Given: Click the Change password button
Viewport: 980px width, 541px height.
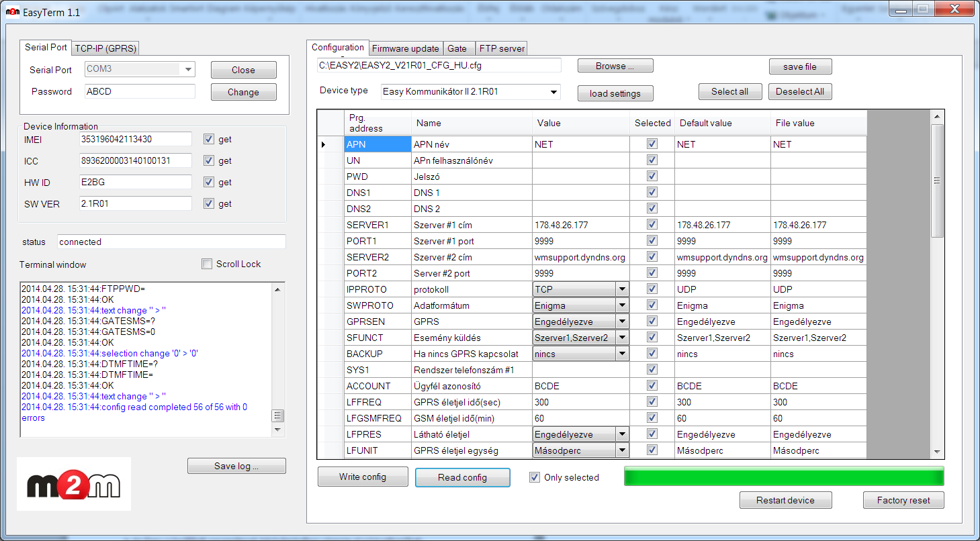Looking at the screenshot, I should [x=243, y=92].
